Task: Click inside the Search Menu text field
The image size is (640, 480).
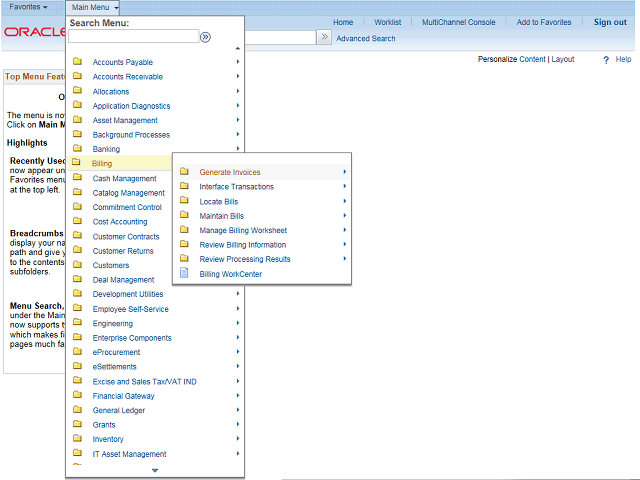Action: coord(133,37)
